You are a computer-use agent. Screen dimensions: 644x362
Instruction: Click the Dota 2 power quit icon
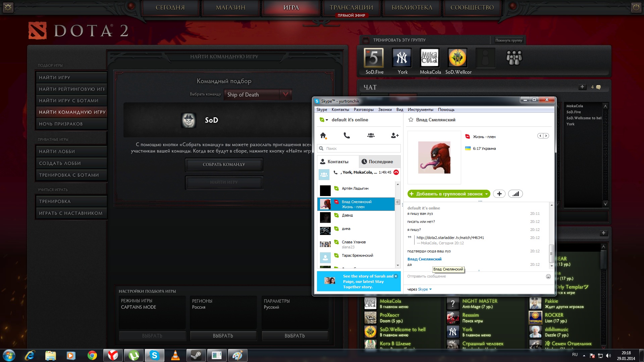pyautogui.click(x=636, y=7)
